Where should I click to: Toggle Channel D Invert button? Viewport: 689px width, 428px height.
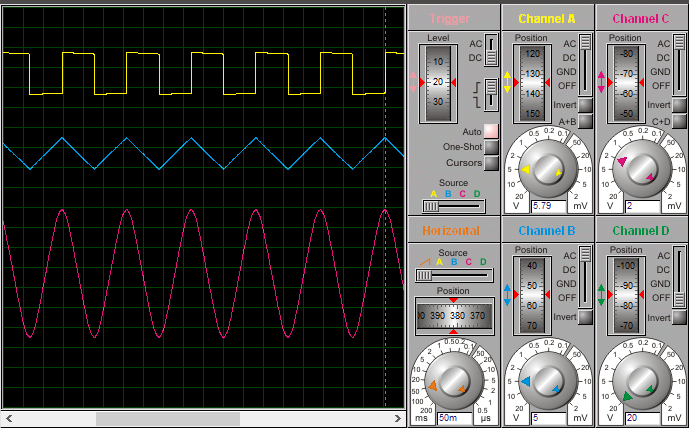point(679,317)
